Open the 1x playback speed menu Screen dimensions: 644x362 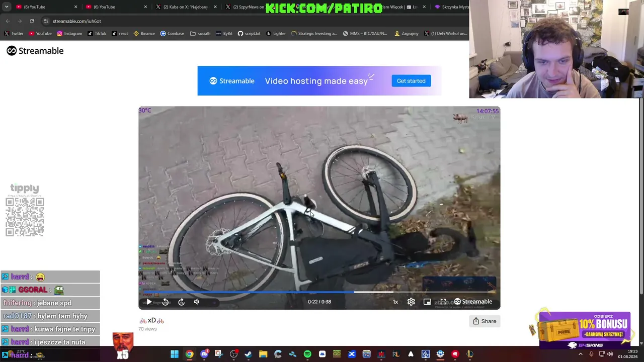395,302
